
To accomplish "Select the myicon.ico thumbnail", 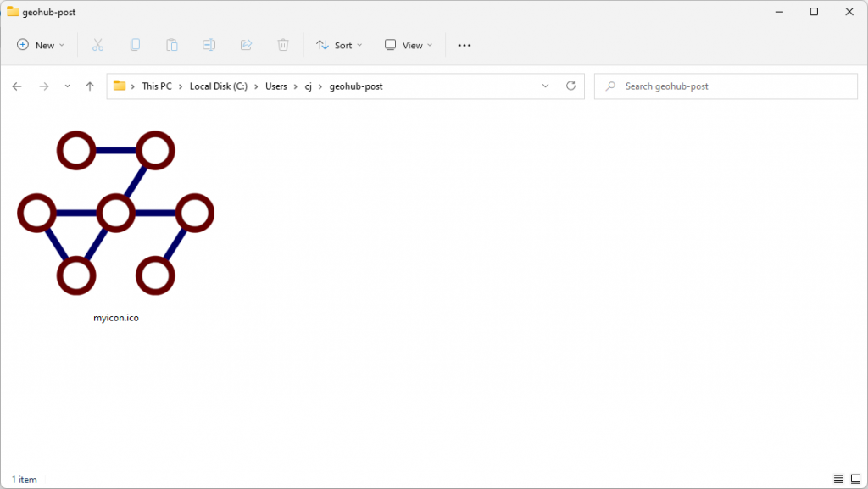I will click(115, 213).
